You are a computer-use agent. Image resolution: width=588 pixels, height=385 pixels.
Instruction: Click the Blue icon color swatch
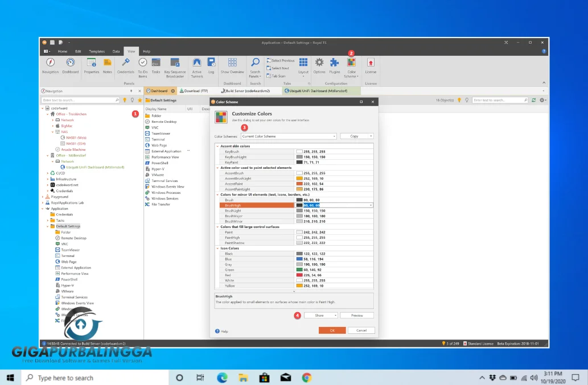click(299, 259)
